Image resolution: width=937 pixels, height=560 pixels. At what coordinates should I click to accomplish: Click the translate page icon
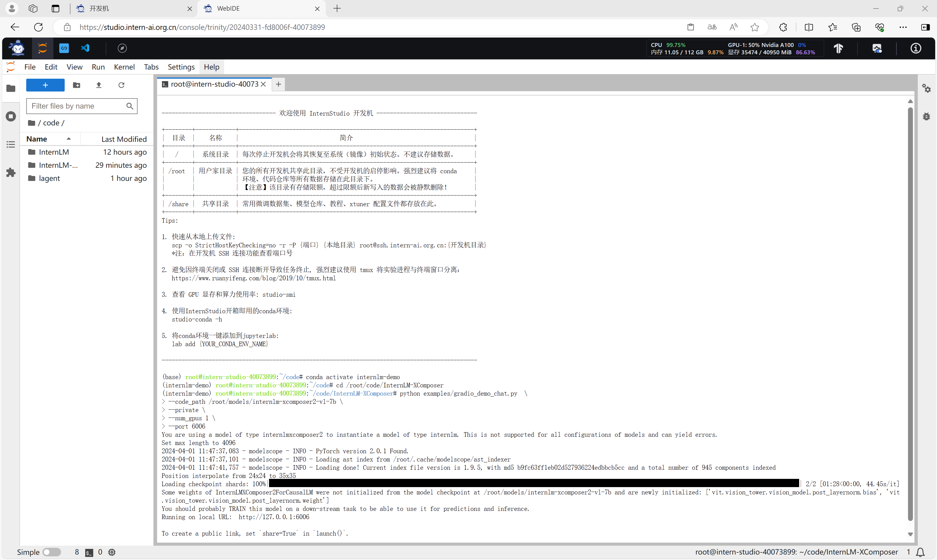(712, 27)
